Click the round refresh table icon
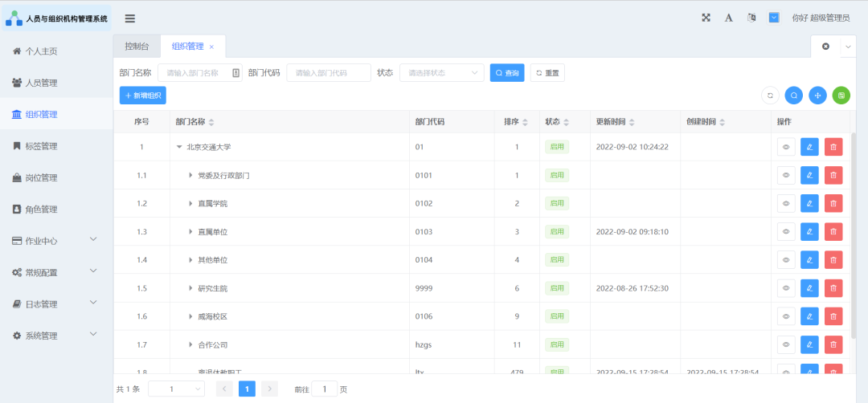This screenshot has height=403, width=868. (x=770, y=95)
